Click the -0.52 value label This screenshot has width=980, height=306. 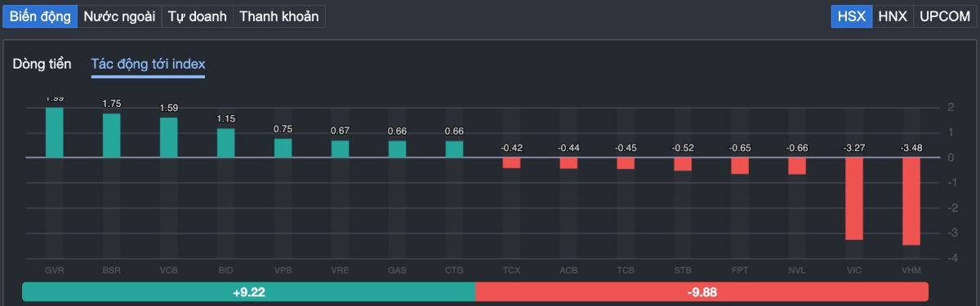684,148
